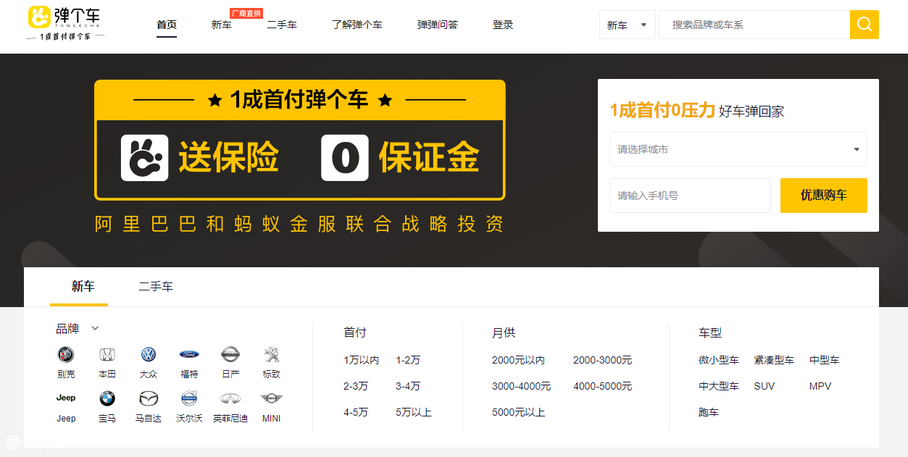The height and width of the screenshot is (457, 908).
Task: Filter monthly payment 3000-4000元
Action: 521,386
